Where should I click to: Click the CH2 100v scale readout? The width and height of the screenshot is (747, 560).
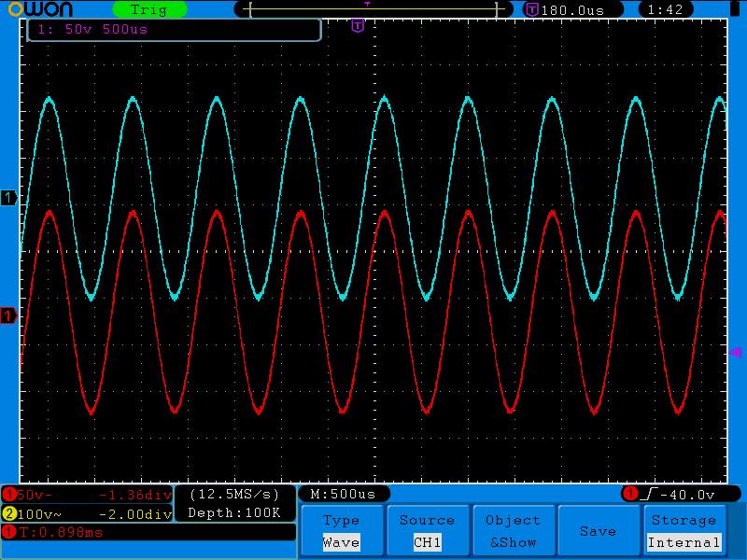point(39,514)
